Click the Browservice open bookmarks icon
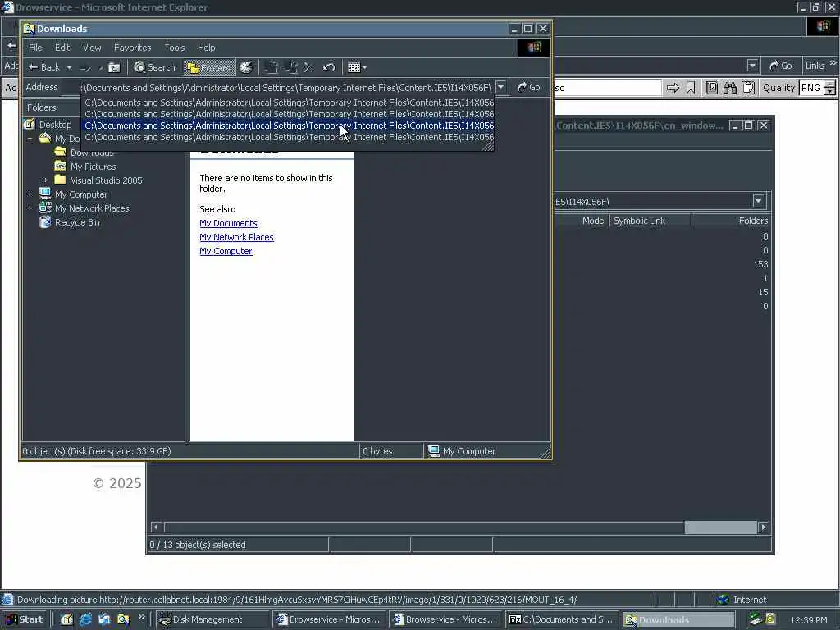The height and width of the screenshot is (630, 840). [712, 88]
